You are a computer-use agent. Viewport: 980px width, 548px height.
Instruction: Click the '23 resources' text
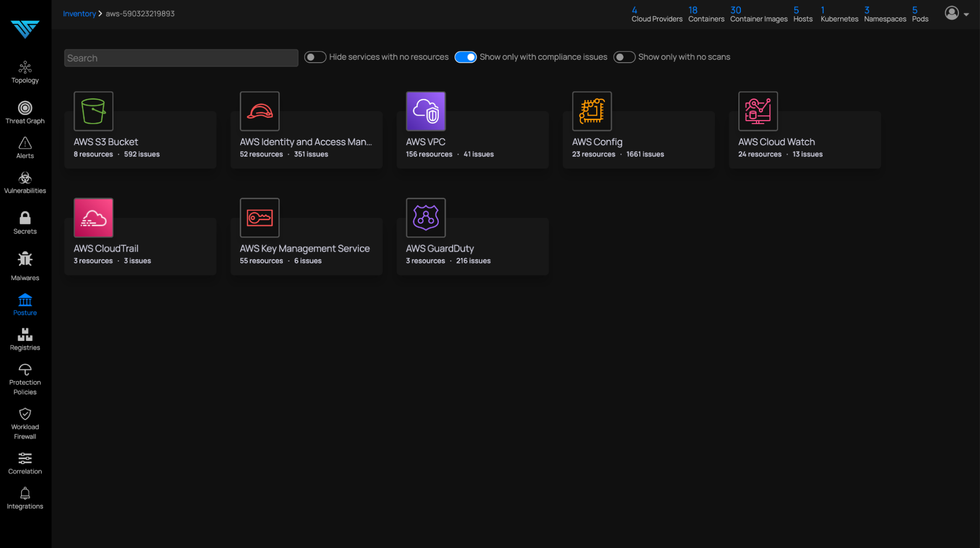tap(594, 154)
